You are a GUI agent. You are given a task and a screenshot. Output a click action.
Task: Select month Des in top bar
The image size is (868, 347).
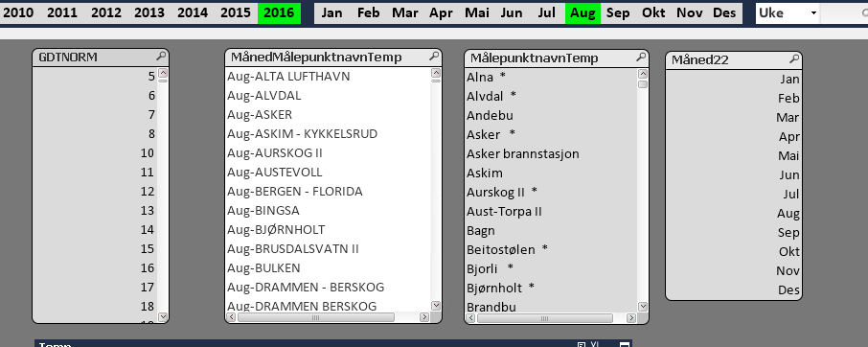click(x=724, y=13)
